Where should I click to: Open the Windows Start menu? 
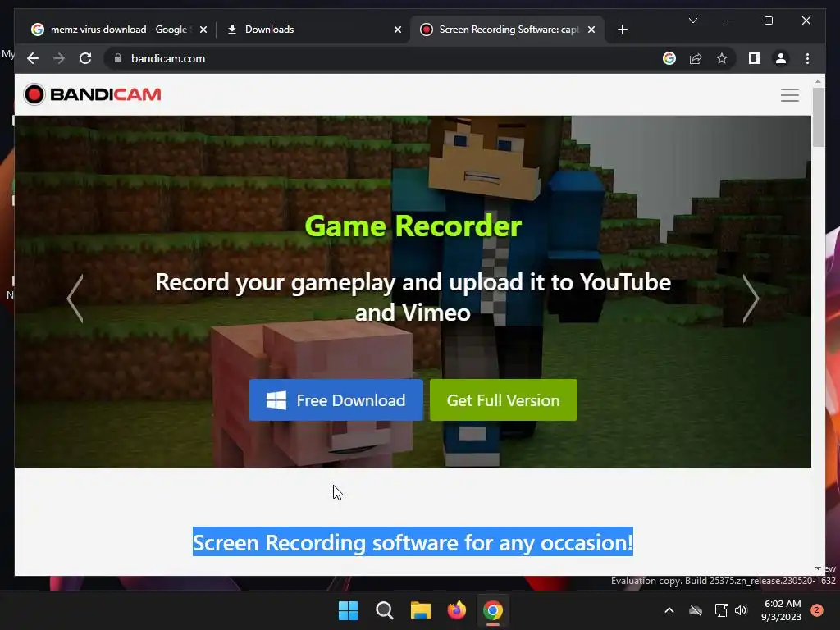point(348,610)
